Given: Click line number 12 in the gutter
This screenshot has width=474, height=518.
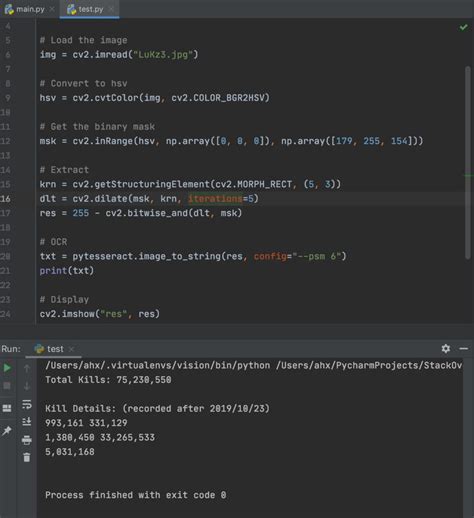Looking at the screenshot, I should tap(6, 141).
